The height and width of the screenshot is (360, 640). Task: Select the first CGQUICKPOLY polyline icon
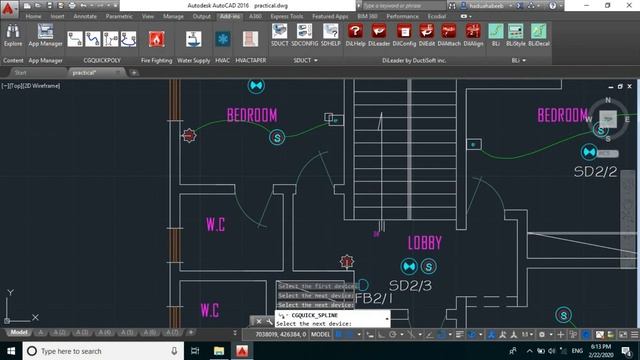[75, 39]
